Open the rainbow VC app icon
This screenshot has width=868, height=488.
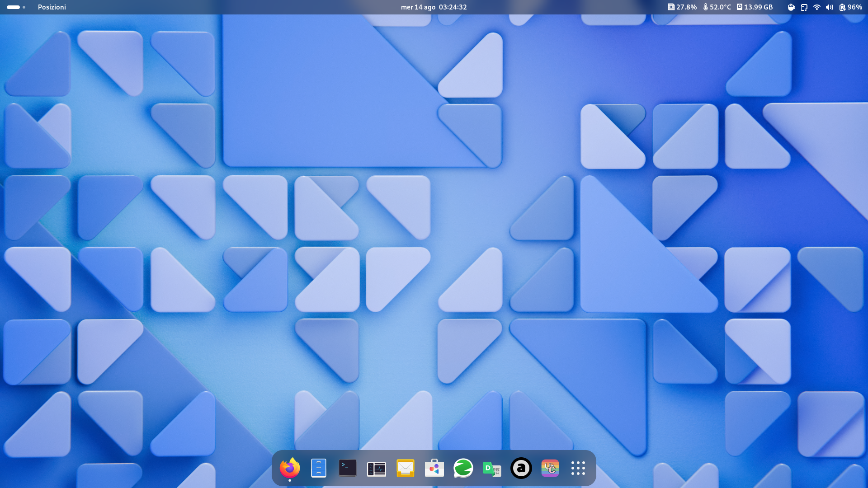click(550, 468)
